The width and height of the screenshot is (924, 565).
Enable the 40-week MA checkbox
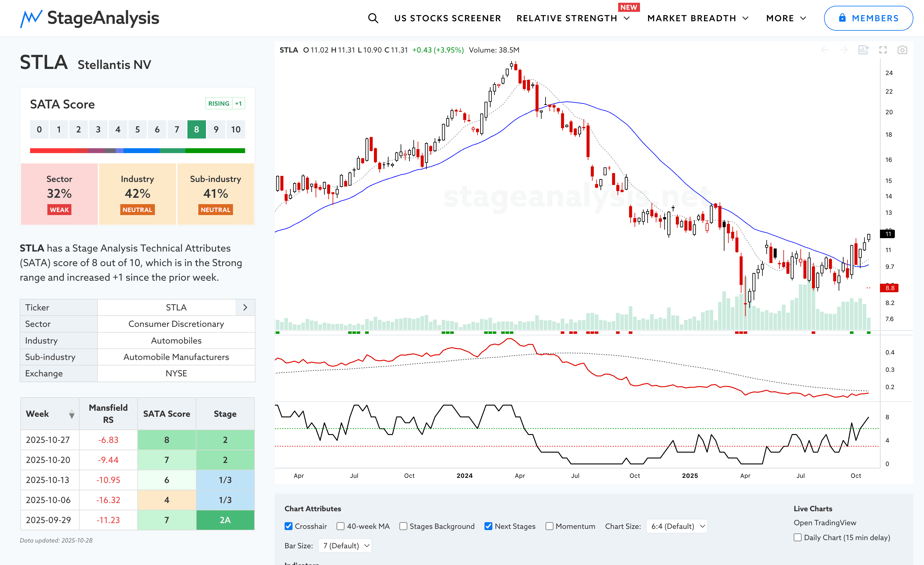pos(341,526)
